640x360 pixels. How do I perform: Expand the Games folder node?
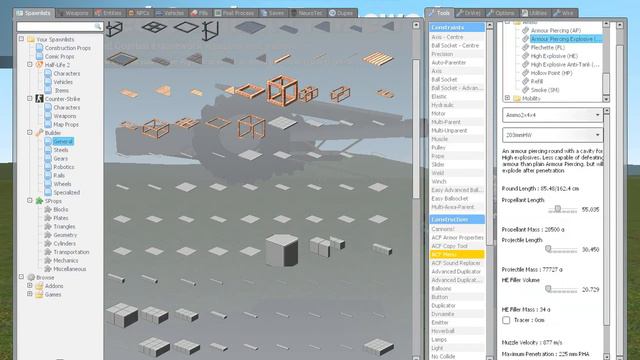(x=30, y=293)
